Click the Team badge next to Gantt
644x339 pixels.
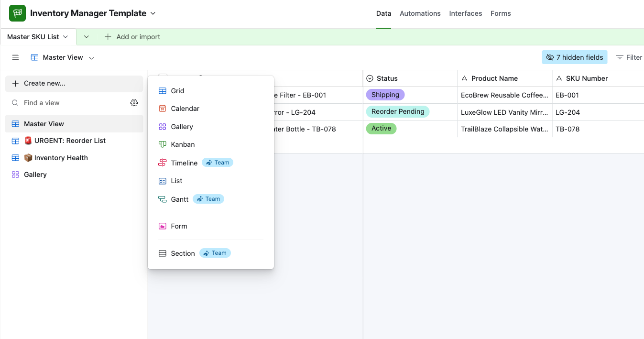click(208, 199)
